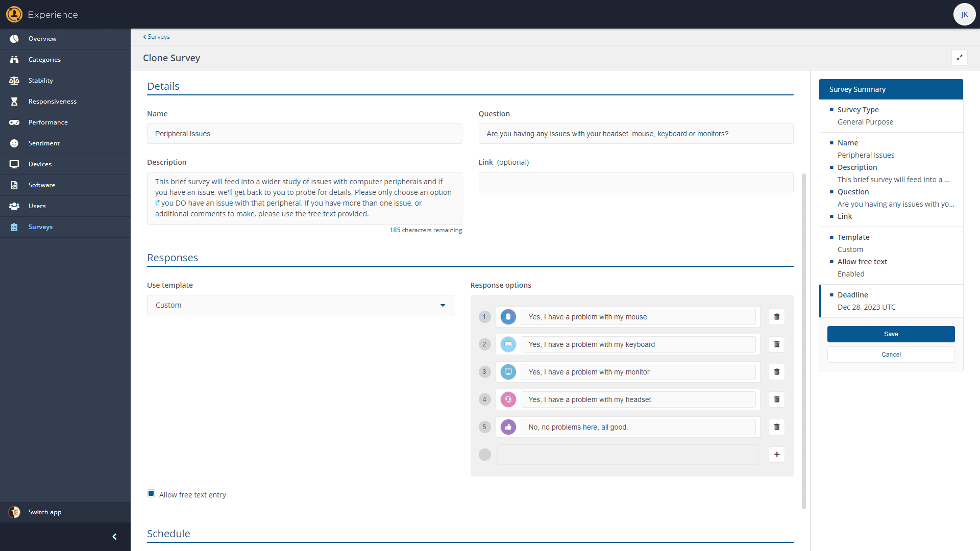Add a new response option

click(x=777, y=454)
